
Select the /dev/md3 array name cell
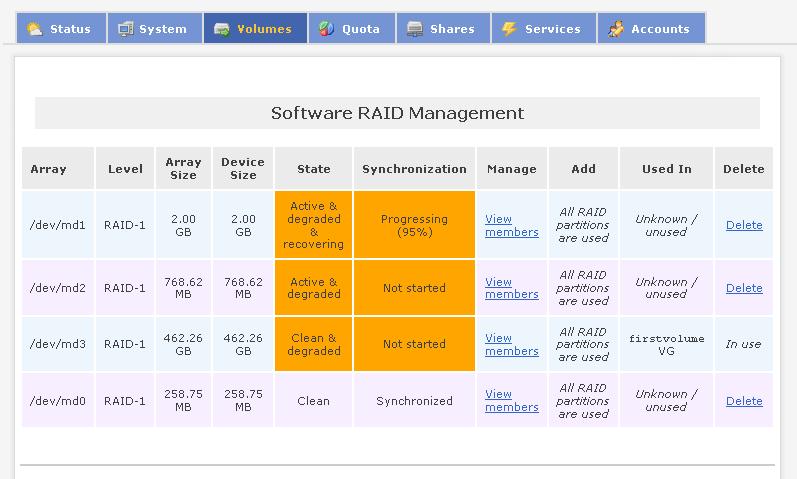tap(57, 344)
